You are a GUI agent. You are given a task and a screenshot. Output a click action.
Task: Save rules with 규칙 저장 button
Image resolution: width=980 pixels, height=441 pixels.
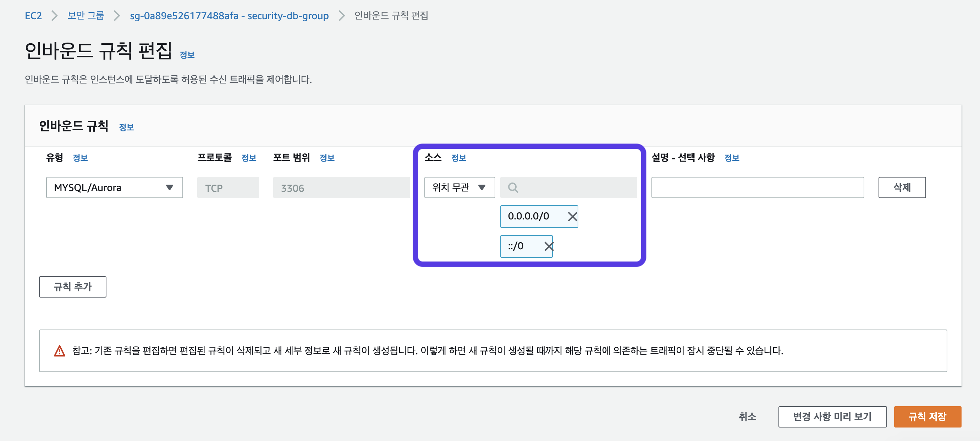(927, 416)
